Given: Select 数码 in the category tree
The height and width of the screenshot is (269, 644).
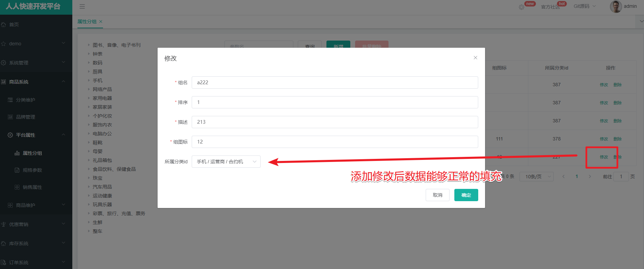Looking at the screenshot, I should pyautogui.click(x=98, y=63).
